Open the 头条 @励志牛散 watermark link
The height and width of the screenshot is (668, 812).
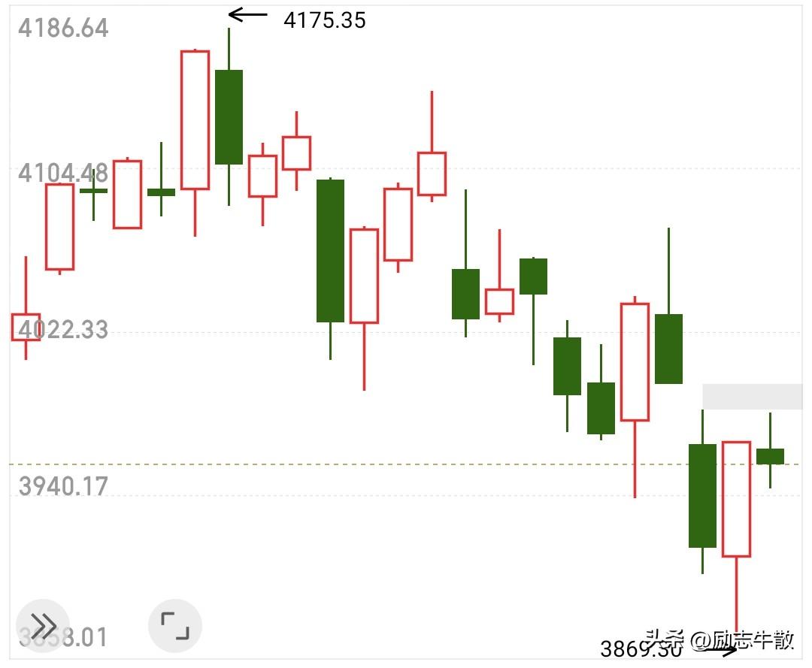(720, 640)
